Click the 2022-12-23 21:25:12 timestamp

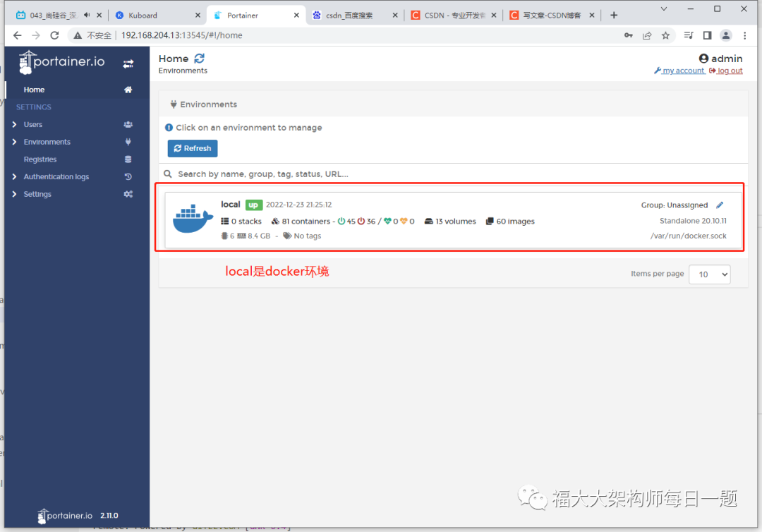pyautogui.click(x=298, y=205)
